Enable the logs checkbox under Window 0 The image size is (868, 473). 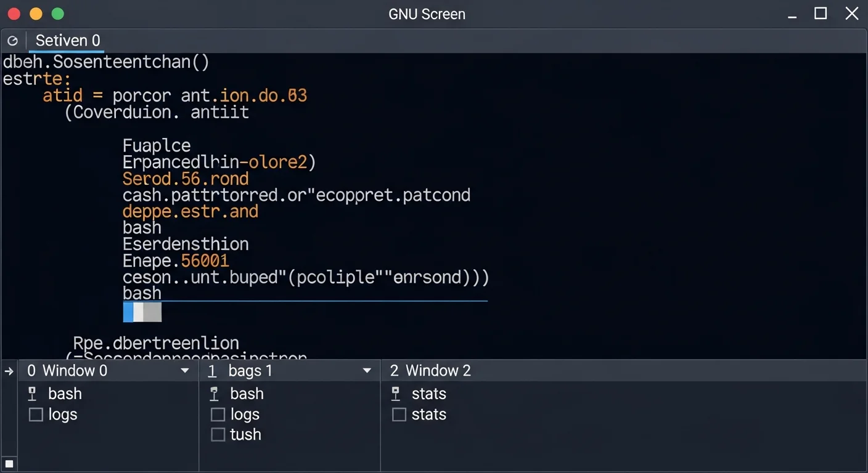[x=35, y=414]
